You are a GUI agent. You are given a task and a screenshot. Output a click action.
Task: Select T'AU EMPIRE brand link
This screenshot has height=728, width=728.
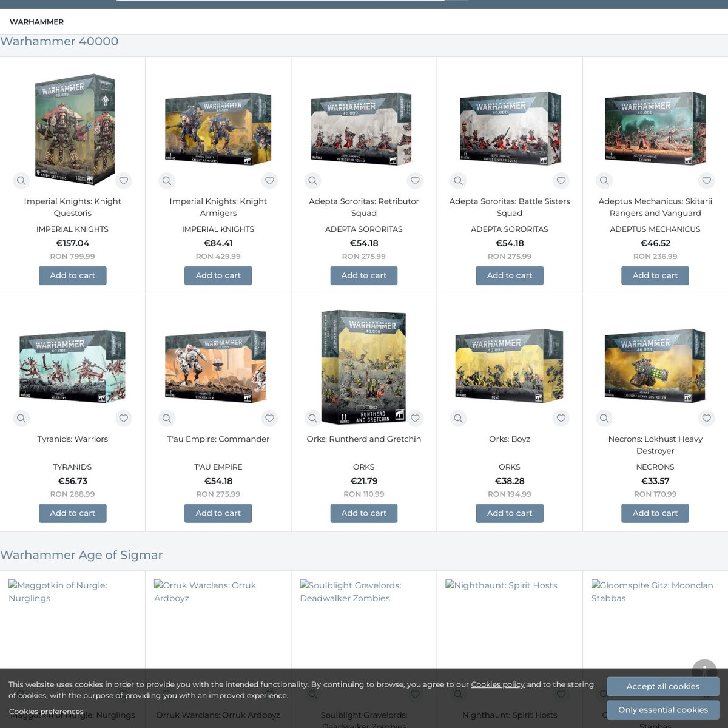tap(218, 467)
